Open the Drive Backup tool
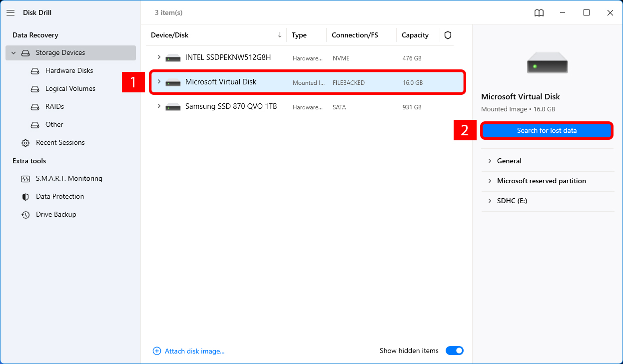This screenshot has height=364, width=623. (x=56, y=214)
